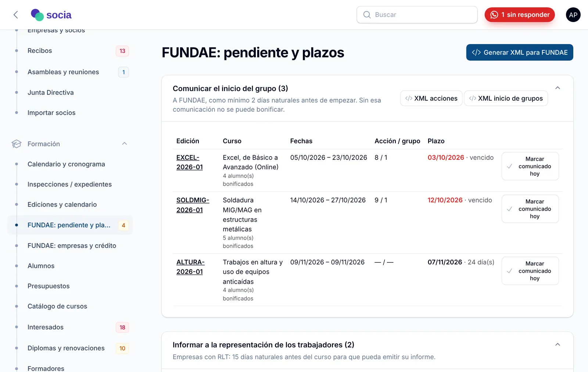The image size is (588, 372).
Task: Open the 1 sin responder alert
Action: 520,15
